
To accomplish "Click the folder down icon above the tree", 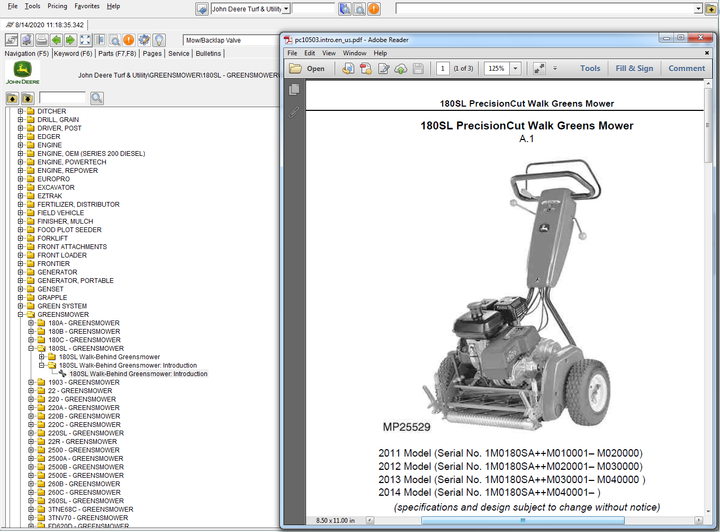I will 28,98.
